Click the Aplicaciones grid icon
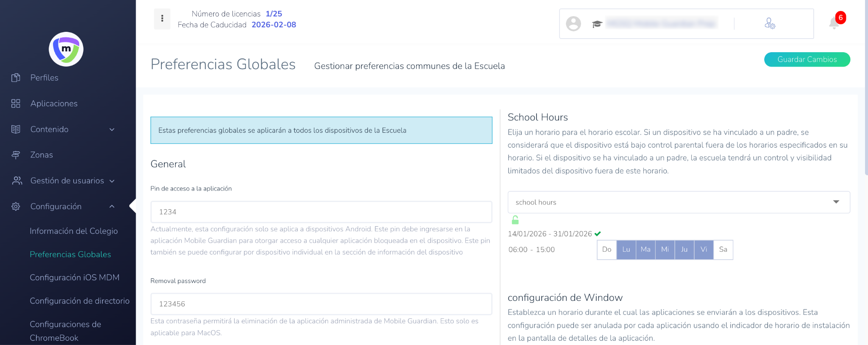The width and height of the screenshot is (868, 345). [x=16, y=104]
